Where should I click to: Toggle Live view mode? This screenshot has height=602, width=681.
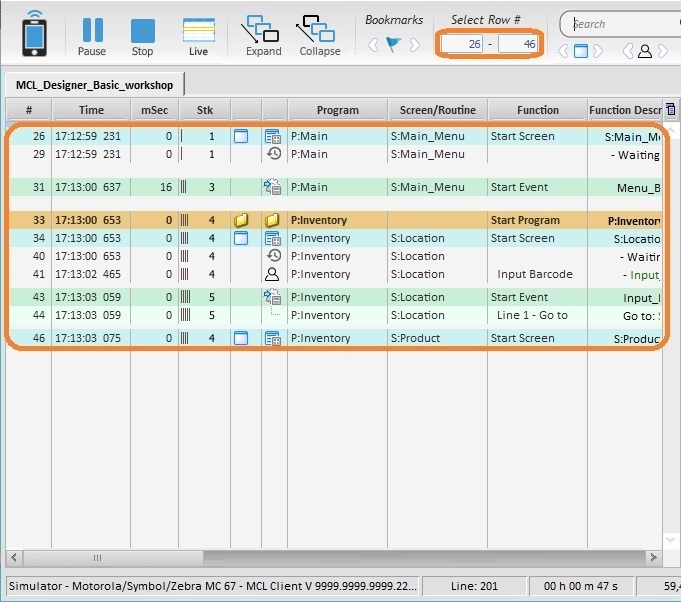pos(198,37)
